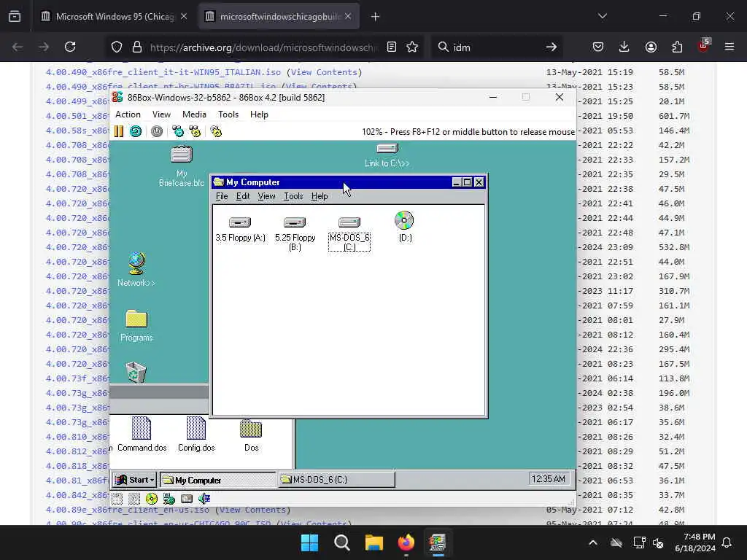The height and width of the screenshot is (560, 747).
Task: Click View Contents link for WIN95_ITALIAN.iso
Action: click(x=324, y=72)
